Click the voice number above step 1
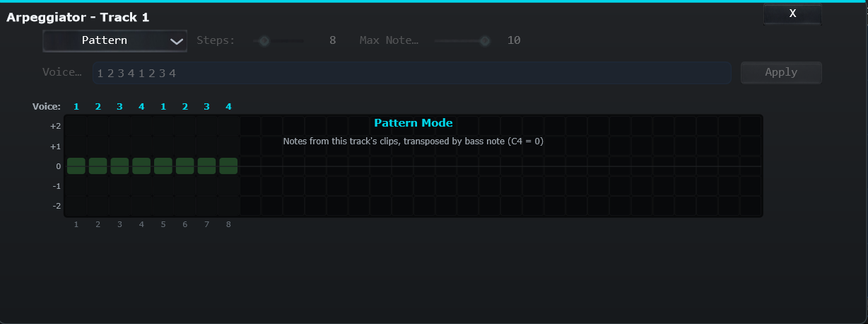 point(76,107)
